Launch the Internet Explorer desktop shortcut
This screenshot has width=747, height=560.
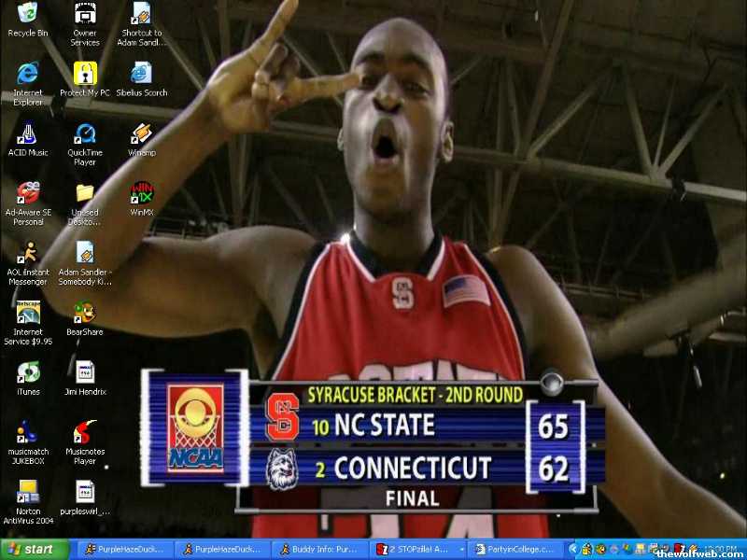[28, 74]
